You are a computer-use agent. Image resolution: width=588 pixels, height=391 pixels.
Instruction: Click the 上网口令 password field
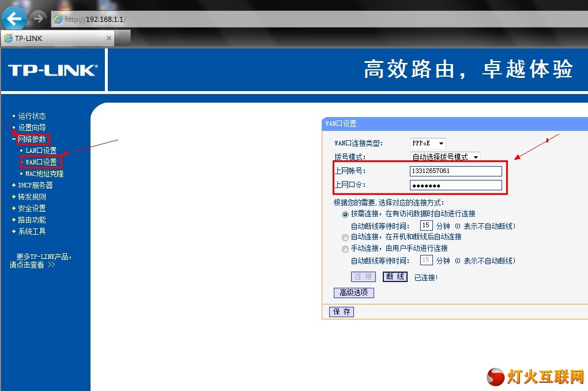pos(455,185)
